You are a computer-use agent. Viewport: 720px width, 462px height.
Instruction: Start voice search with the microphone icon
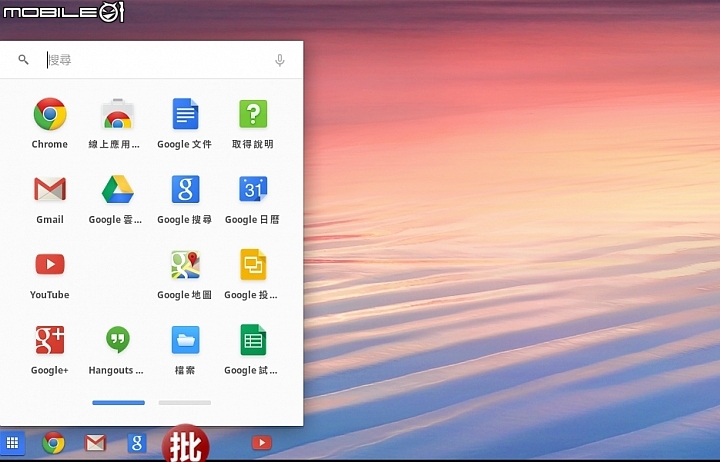pos(280,60)
